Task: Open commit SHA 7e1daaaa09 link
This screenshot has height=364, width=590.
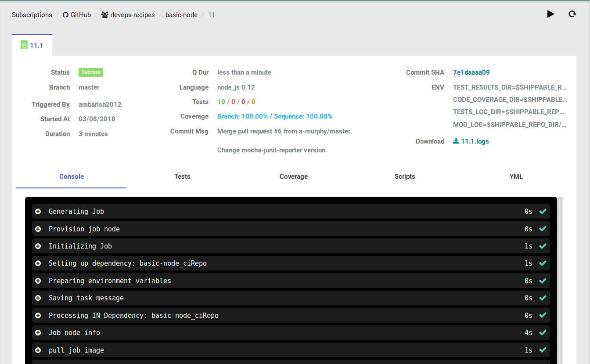Action: click(471, 72)
